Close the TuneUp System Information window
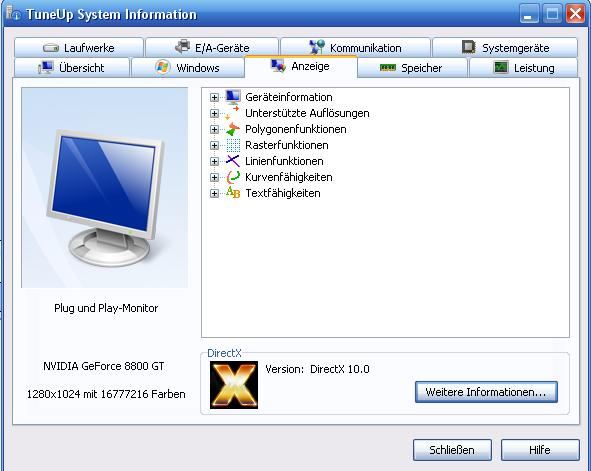 (576, 14)
